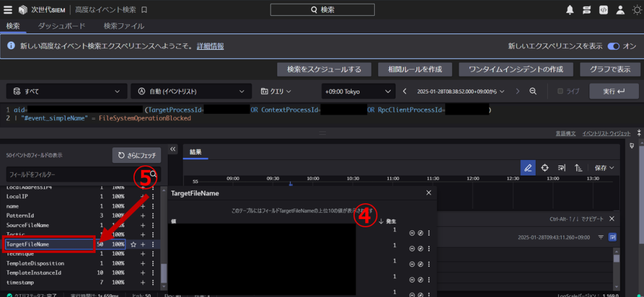644x297 pixels.
Task: Click the sort ascending icon in results toolbar
Action: point(579,167)
